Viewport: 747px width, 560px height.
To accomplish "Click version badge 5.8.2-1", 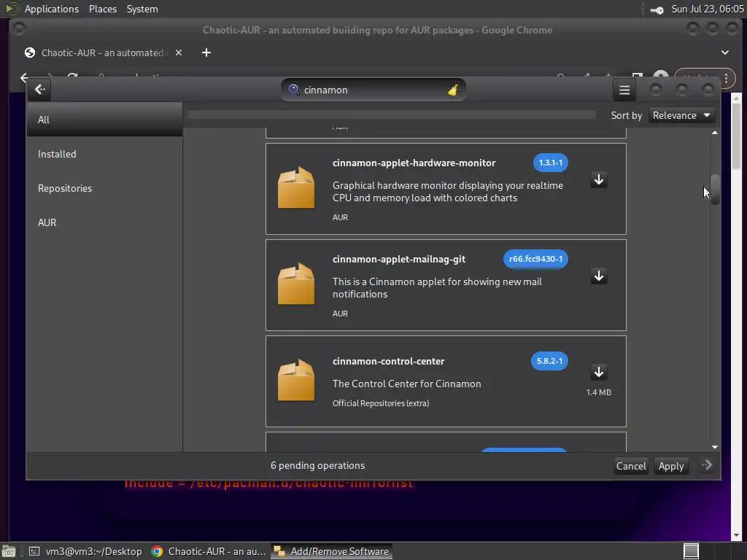I will [549, 360].
